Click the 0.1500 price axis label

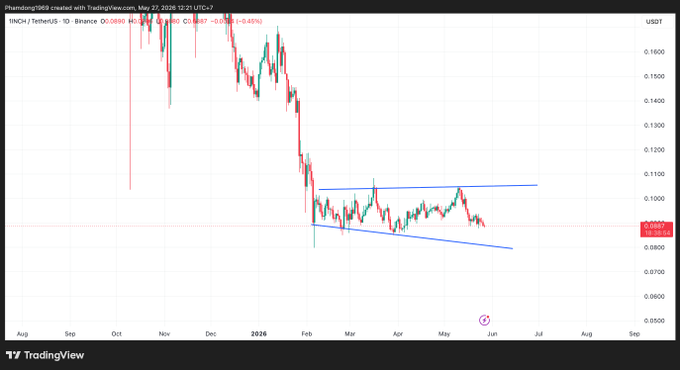pyautogui.click(x=654, y=76)
